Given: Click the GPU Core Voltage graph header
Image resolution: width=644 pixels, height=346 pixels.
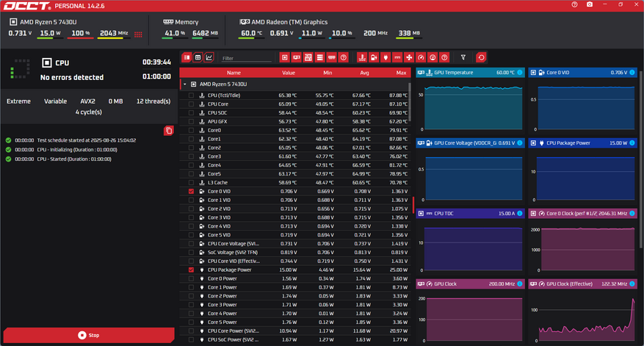Looking at the screenshot, I should point(470,143).
